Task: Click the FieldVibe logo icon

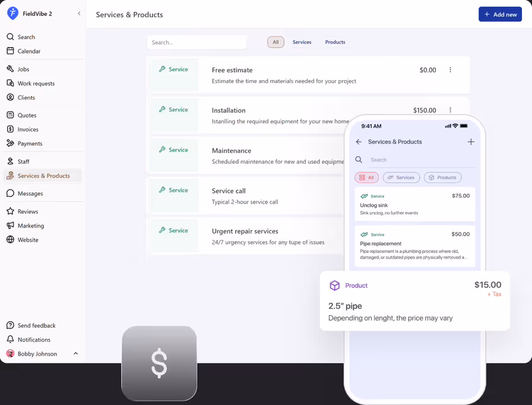Action: [x=12, y=14]
